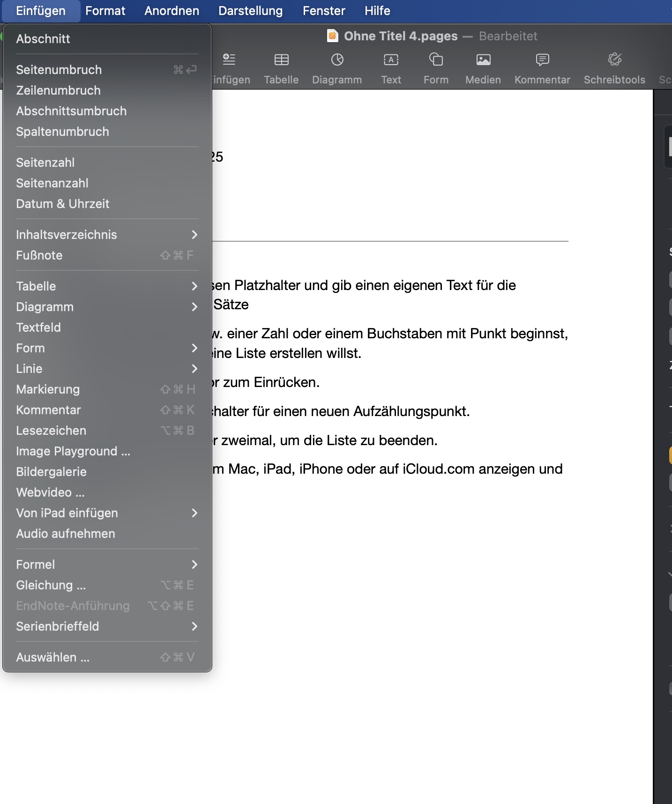The height and width of the screenshot is (804, 672).
Task: Click the Einfügen toolbar icon
Action: [229, 60]
